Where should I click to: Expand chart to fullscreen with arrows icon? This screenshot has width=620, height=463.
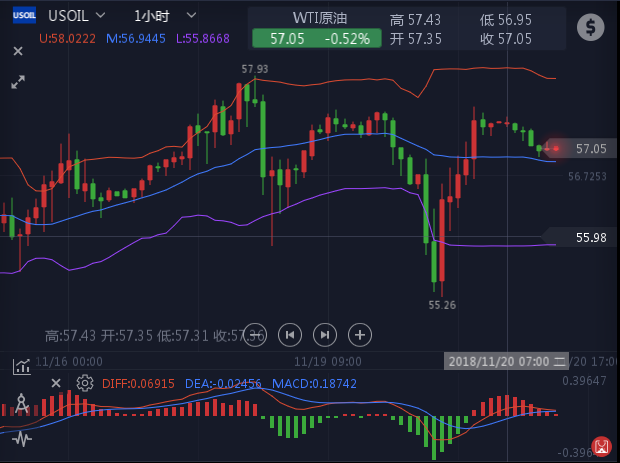point(18,83)
